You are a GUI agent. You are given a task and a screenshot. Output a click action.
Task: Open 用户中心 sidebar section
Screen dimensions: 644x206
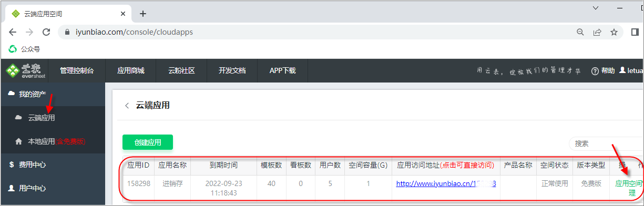coord(53,188)
